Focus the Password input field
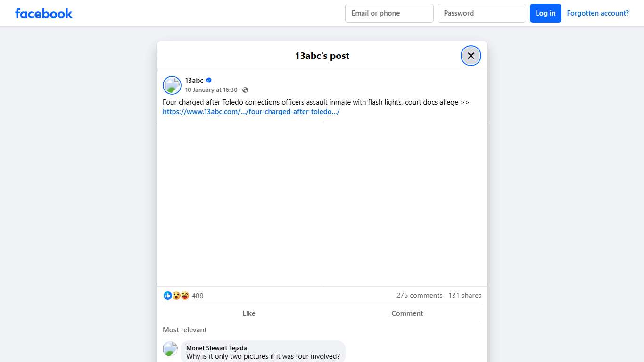Viewport: 644px width, 362px height. point(481,13)
